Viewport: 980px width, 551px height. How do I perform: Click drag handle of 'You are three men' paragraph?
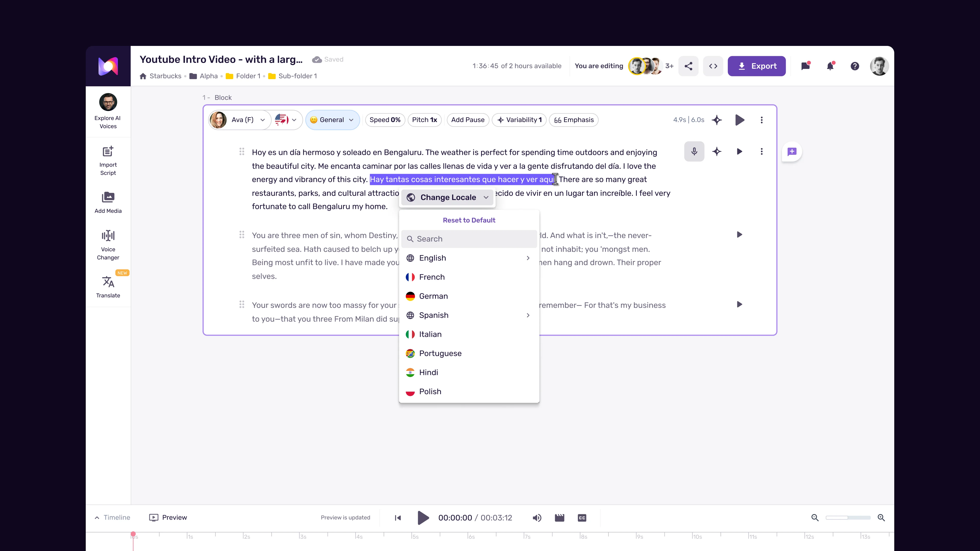pos(242,235)
